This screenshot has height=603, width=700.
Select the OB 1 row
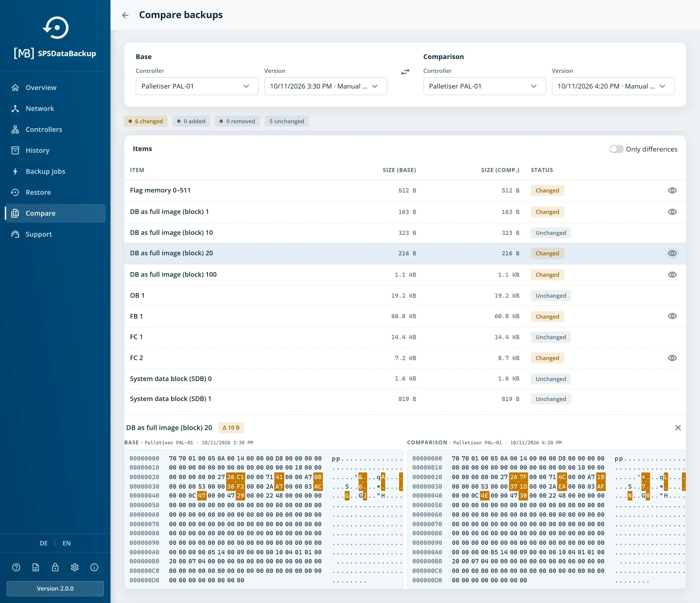pos(405,295)
